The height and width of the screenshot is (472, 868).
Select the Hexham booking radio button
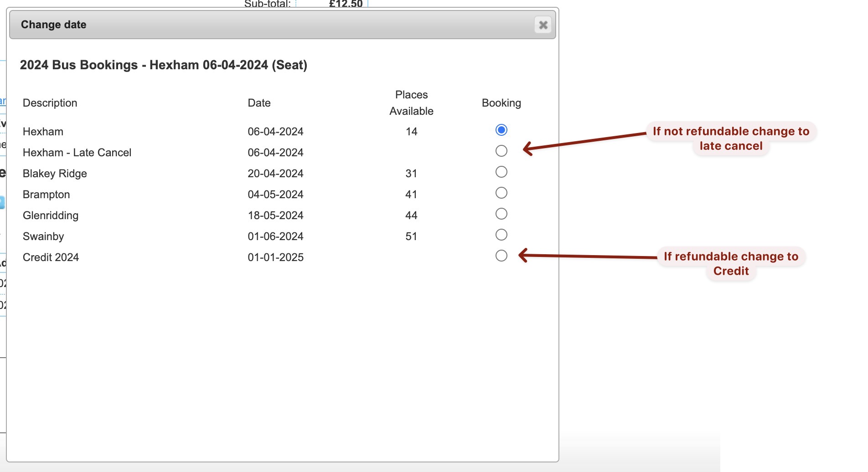pos(501,130)
